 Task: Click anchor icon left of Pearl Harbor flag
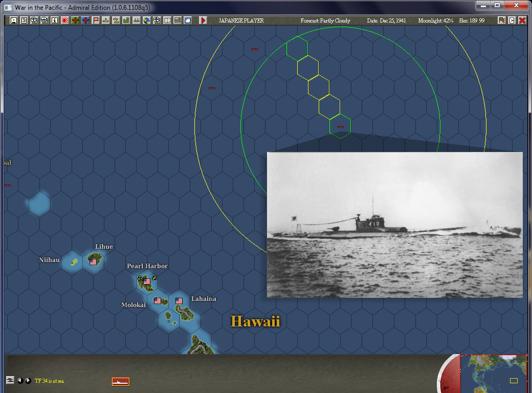pos(140,278)
